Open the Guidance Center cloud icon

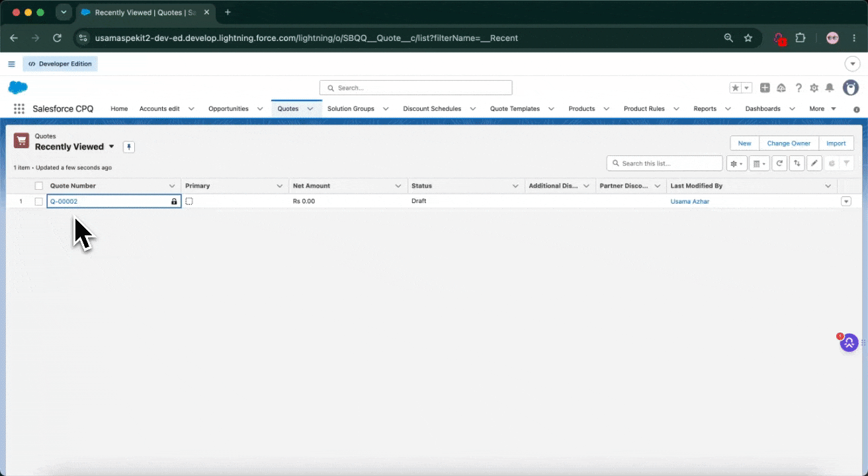(781, 88)
